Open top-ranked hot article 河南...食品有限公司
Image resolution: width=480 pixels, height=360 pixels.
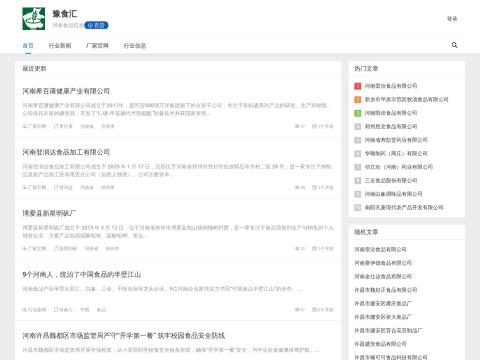[x=391, y=86]
